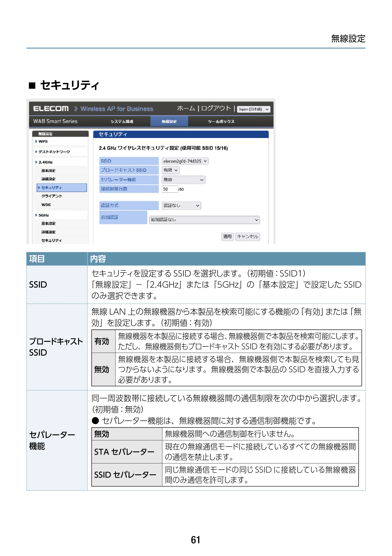Screen dimensions: 392x556
Task: Select 基本設定 under 2.4GHz
Action: [x=48, y=170]
